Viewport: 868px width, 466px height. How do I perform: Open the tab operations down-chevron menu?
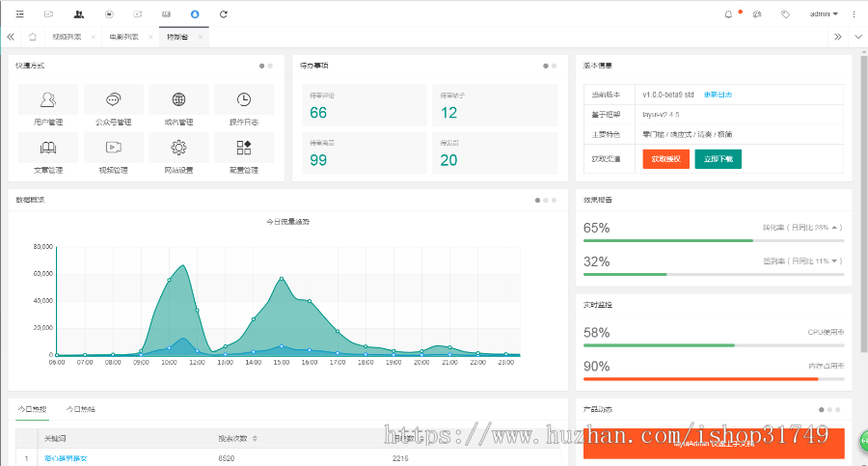(858, 37)
